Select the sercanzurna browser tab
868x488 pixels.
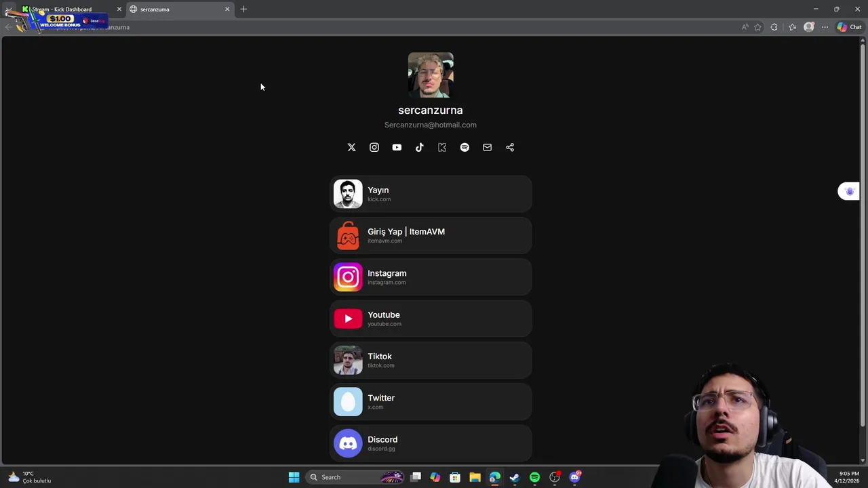180,9
